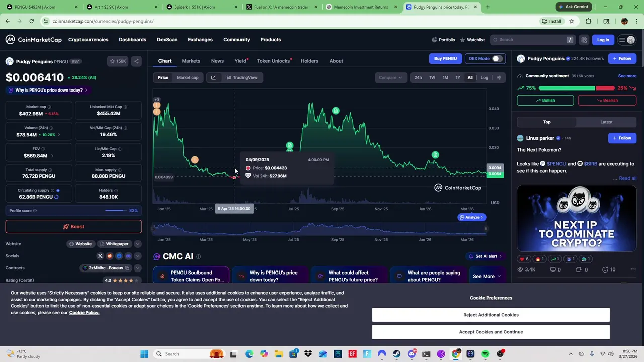The width and height of the screenshot is (644, 362).
Task: Set chart range to 24h
Action: tap(418, 77)
